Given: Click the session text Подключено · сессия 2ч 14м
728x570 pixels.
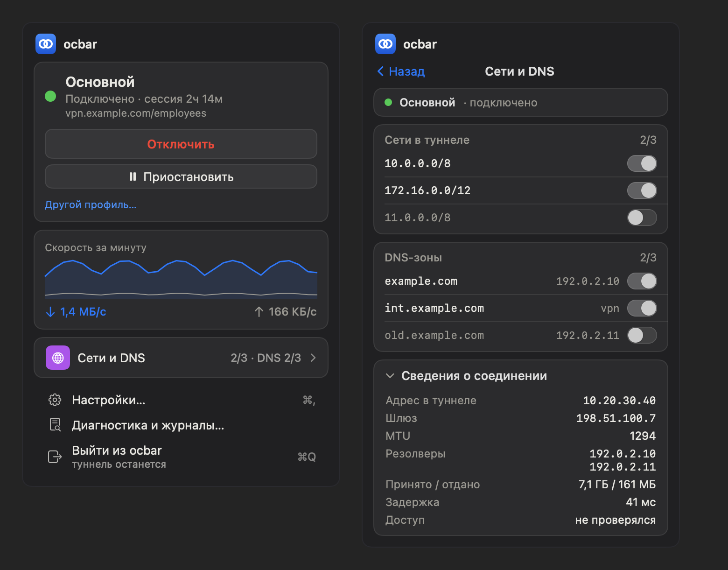Looking at the screenshot, I should point(144,99).
